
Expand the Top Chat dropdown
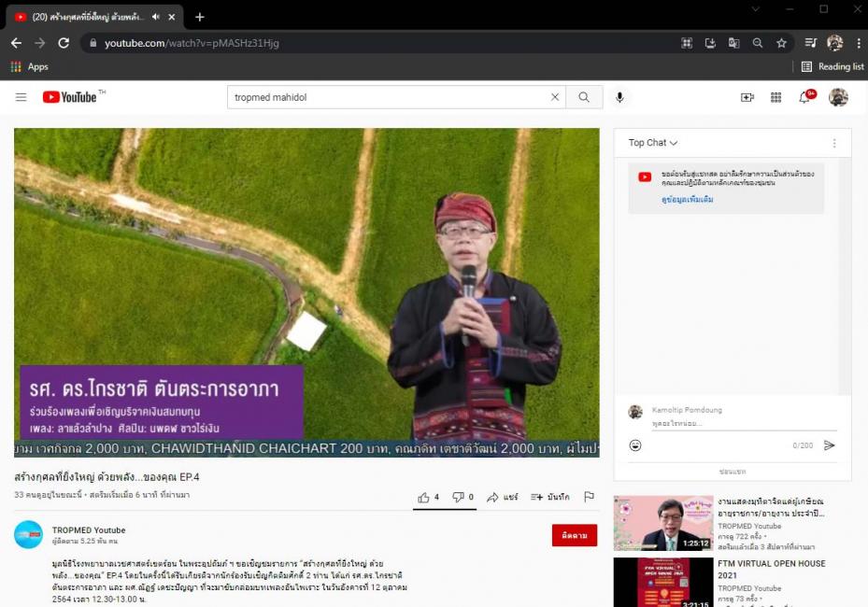(x=653, y=143)
